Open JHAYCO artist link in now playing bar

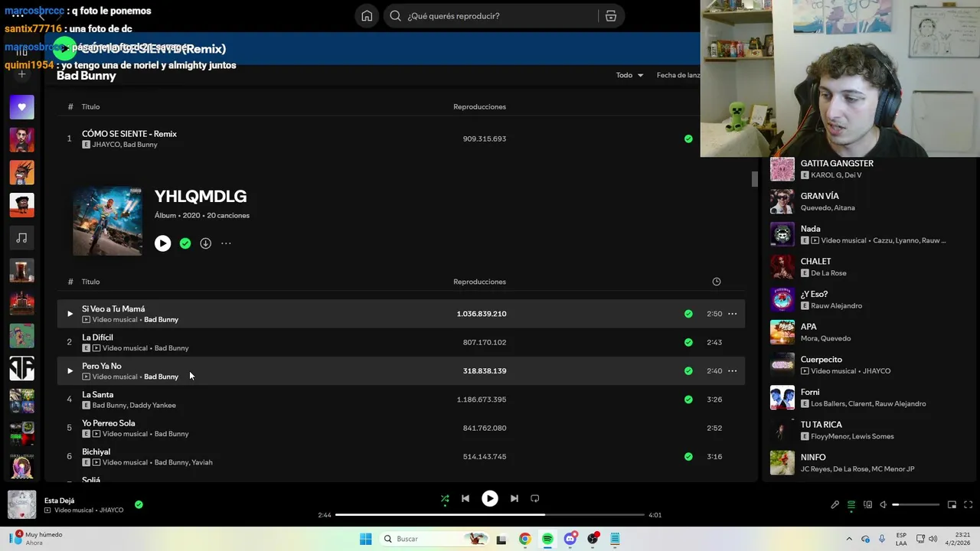[111, 510]
